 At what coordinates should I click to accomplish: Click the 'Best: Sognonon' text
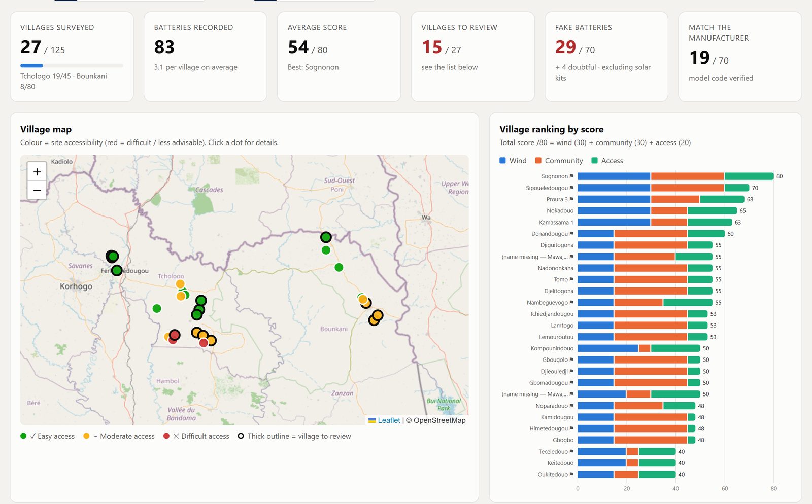point(313,67)
